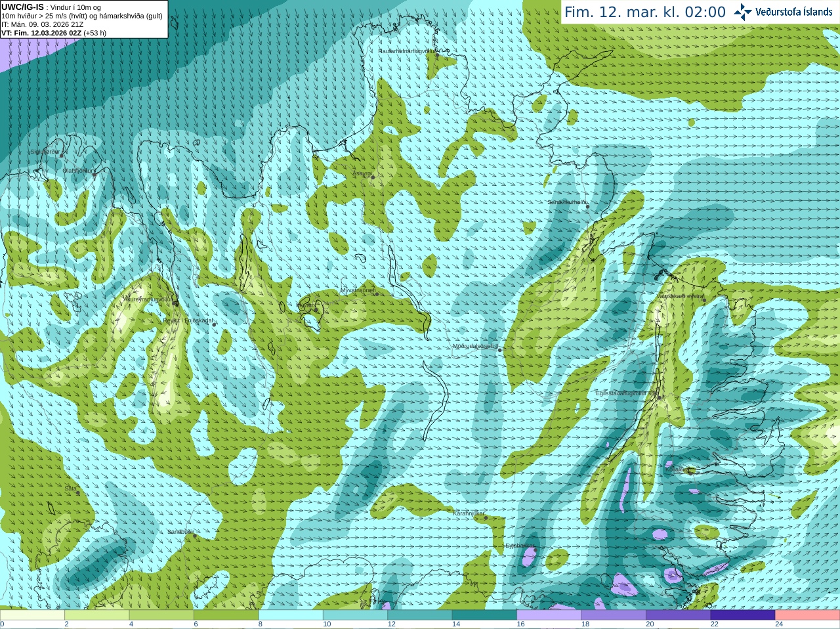Click the 18–20 m/s purple legend swatch
840x629 pixels.
pyautogui.click(x=614, y=615)
